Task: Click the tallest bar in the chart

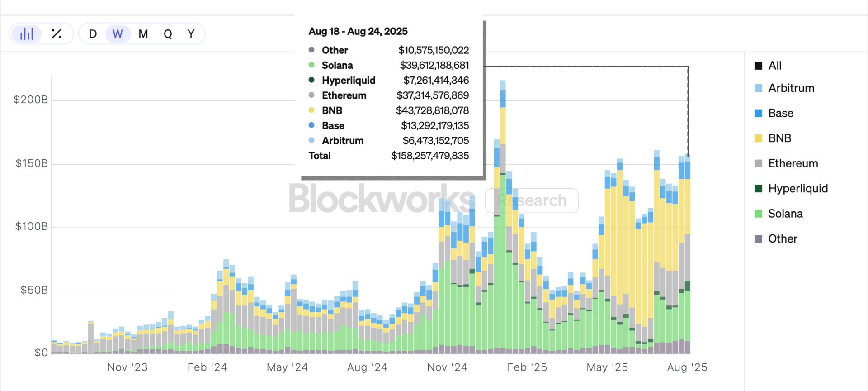Action: pyautogui.click(x=503, y=217)
